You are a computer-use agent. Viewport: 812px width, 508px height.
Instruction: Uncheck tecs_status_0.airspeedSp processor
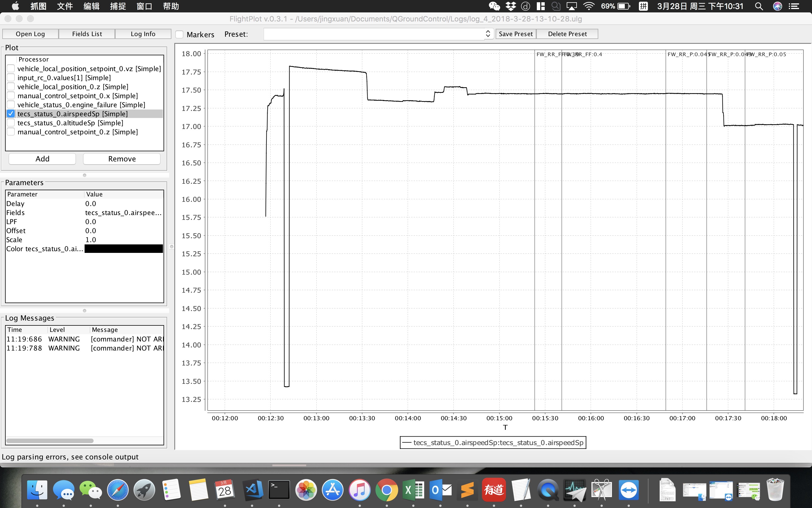pos(11,113)
